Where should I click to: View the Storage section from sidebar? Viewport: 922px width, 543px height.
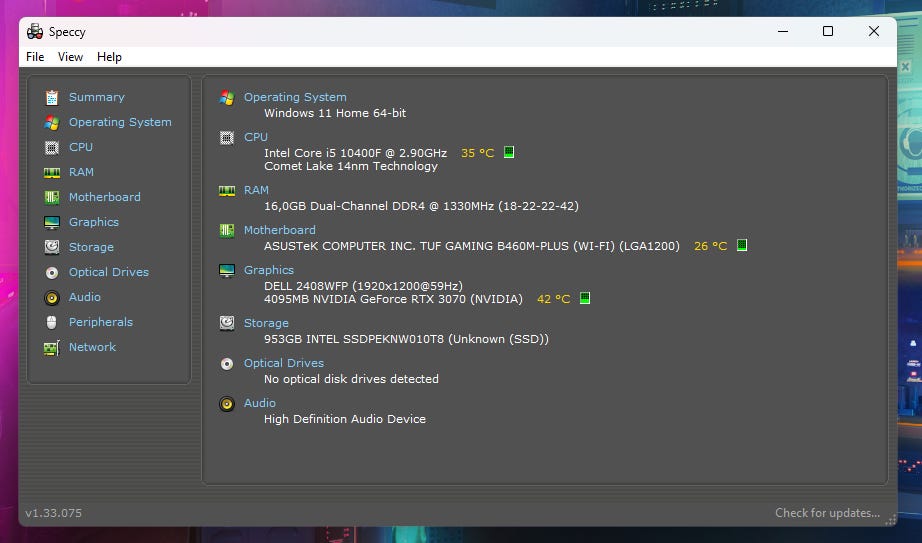click(91, 247)
